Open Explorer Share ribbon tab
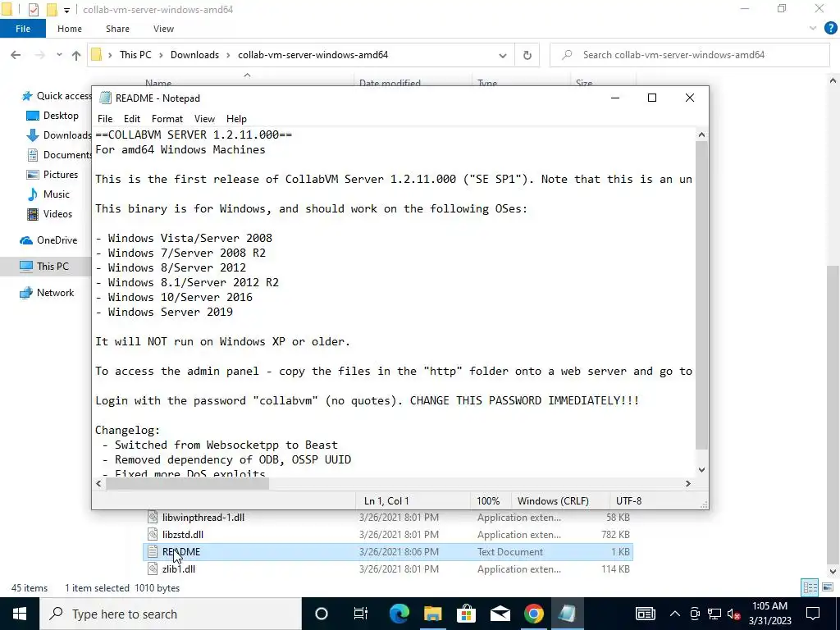 [117, 29]
